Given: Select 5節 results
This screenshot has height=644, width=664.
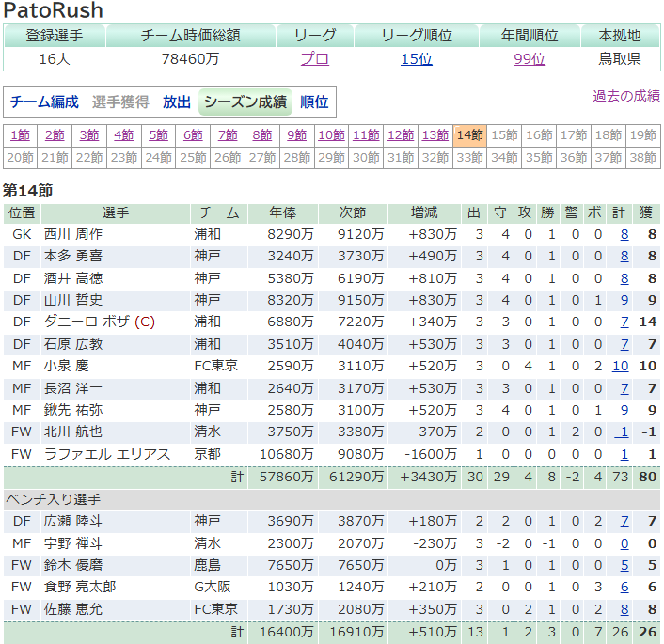Looking at the screenshot, I should click(159, 135).
